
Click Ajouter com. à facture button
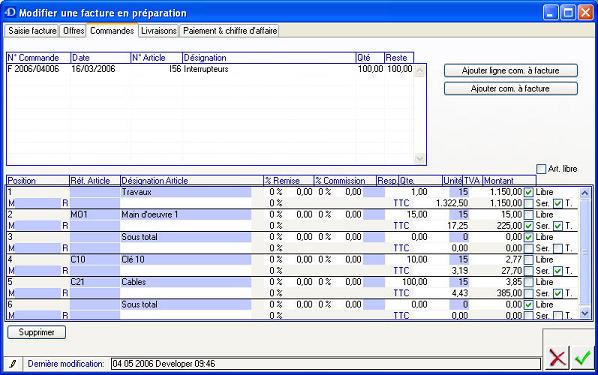click(x=511, y=89)
